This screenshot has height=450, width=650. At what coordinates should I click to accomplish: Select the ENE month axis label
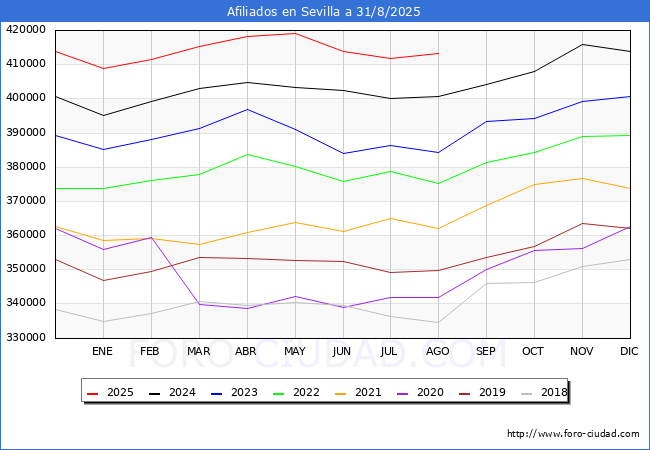[x=102, y=352]
